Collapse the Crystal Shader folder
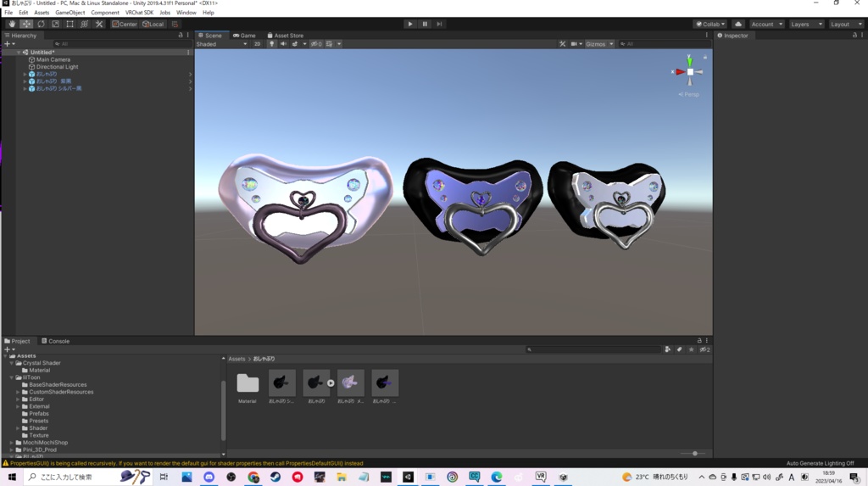 click(12, 363)
